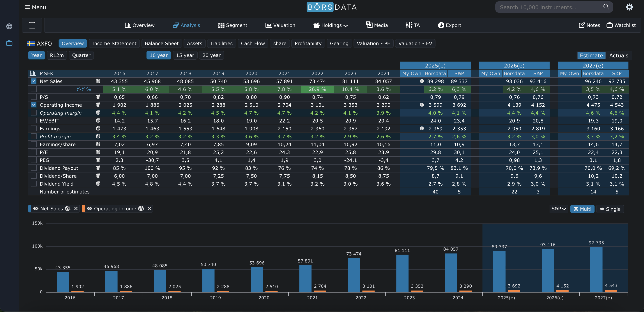The image size is (644, 312).
Task: Switch to Actuals view
Action: 619,55
